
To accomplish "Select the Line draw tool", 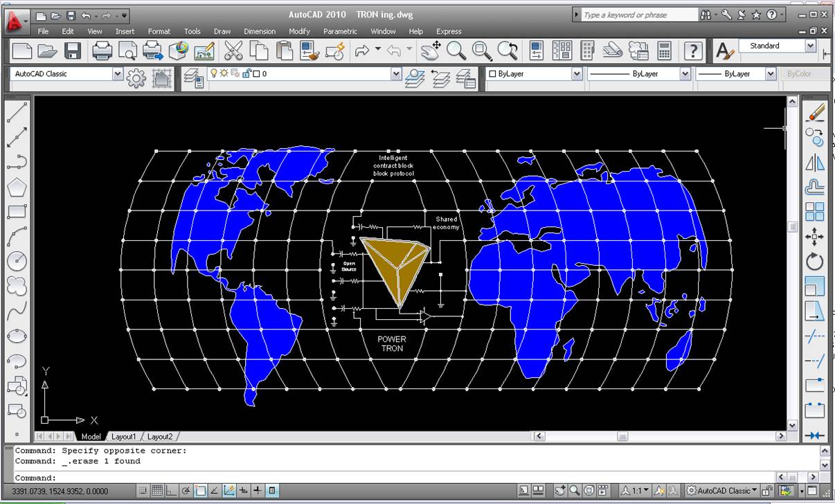I will (x=17, y=112).
